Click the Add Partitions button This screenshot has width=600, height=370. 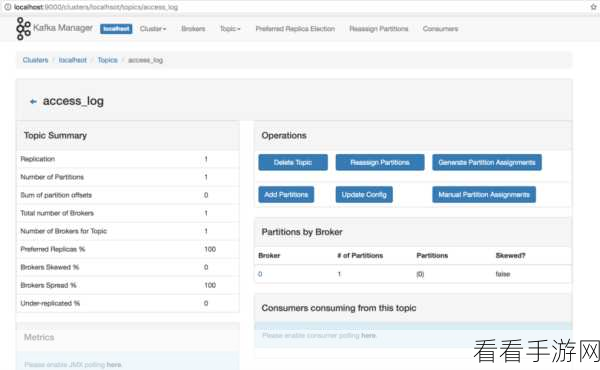(286, 194)
